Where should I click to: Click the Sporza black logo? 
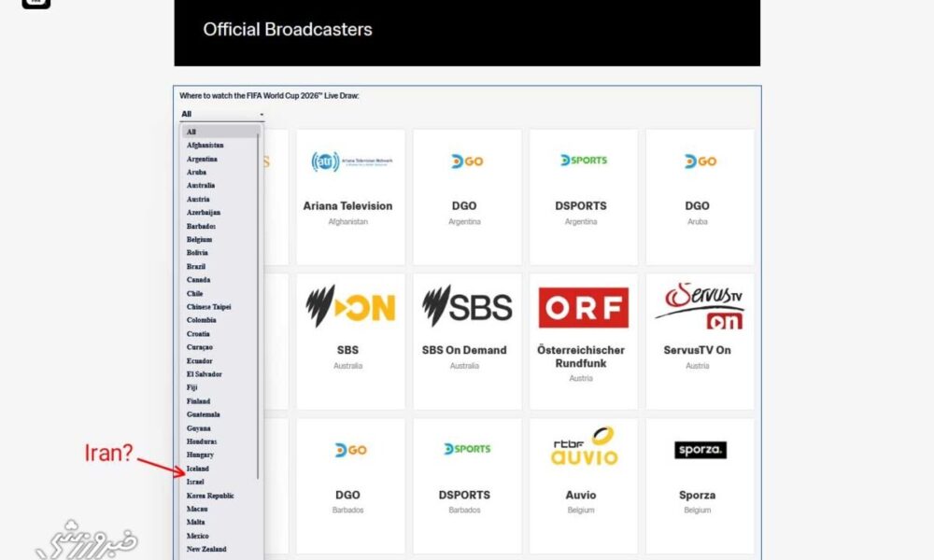(x=700, y=450)
